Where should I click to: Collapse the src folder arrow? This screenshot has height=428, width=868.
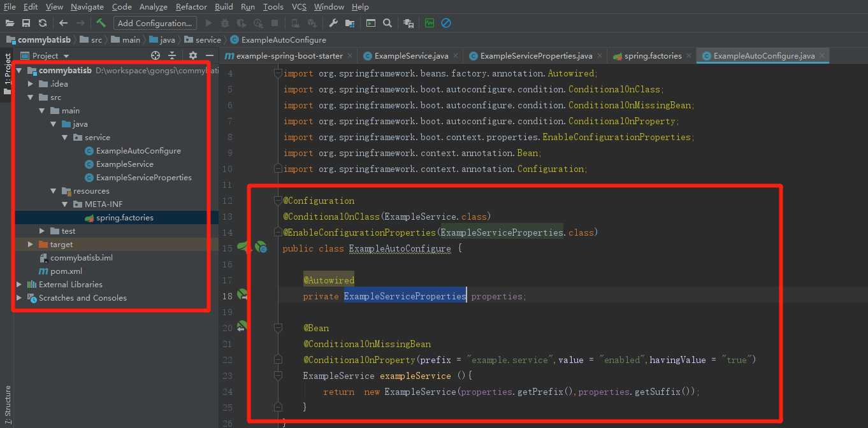[31, 97]
